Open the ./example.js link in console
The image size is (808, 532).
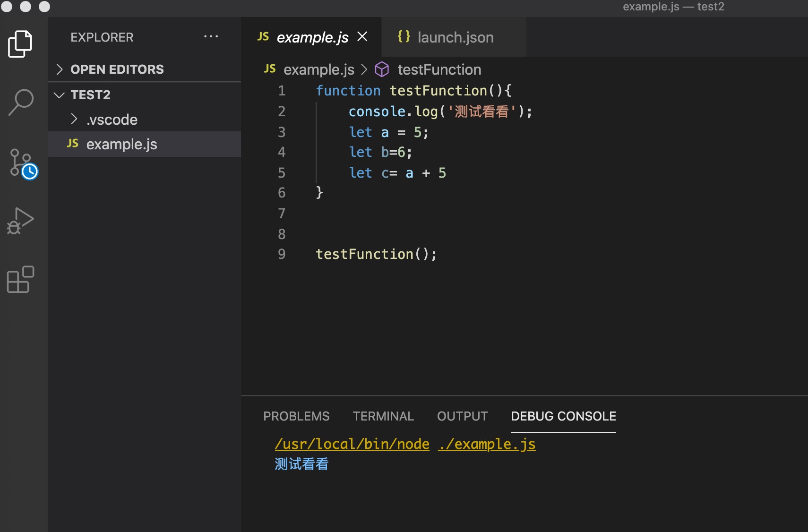pyautogui.click(x=487, y=444)
